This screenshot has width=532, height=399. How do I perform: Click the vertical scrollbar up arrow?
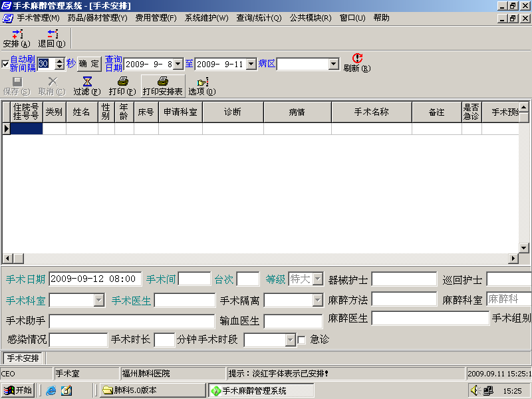coord(524,108)
